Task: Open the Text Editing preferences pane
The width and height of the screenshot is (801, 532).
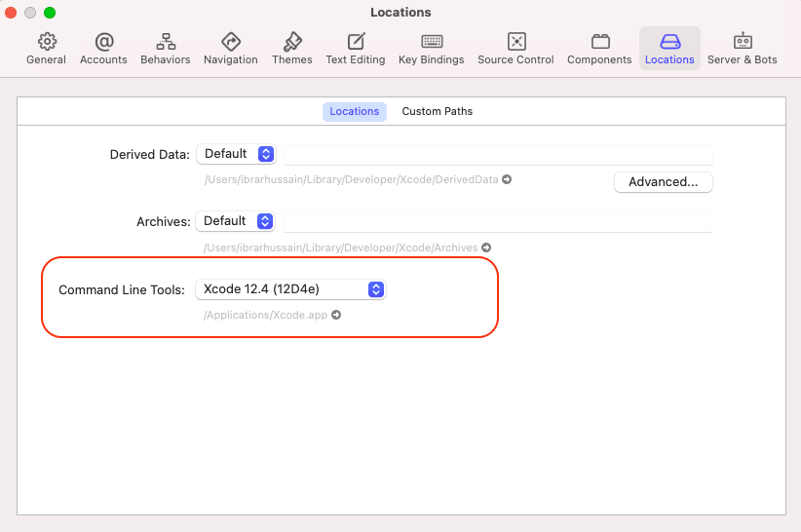Action: (356, 49)
